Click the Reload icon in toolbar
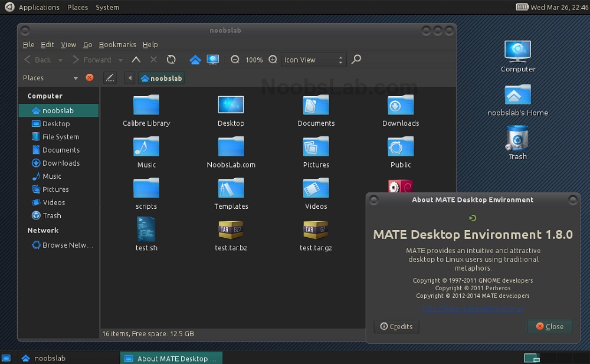This screenshot has width=590, height=364. (171, 60)
